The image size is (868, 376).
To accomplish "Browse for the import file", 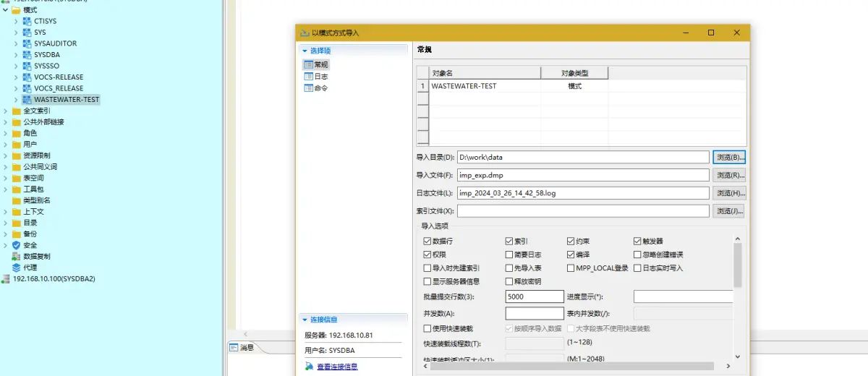I will point(729,175).
